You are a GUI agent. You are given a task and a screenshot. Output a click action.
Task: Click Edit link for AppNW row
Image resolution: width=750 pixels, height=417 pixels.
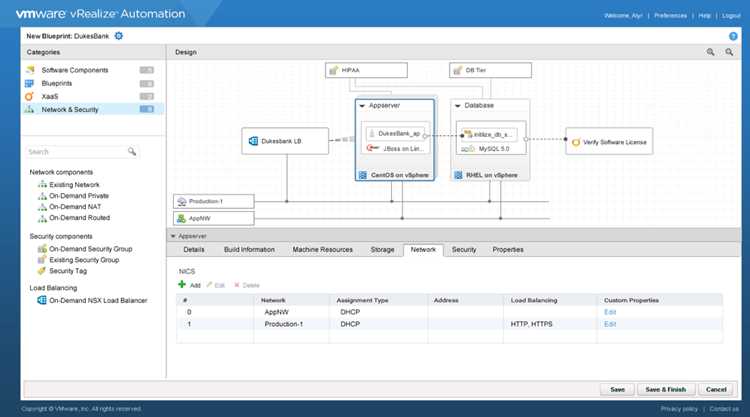(x=610, y=312)
